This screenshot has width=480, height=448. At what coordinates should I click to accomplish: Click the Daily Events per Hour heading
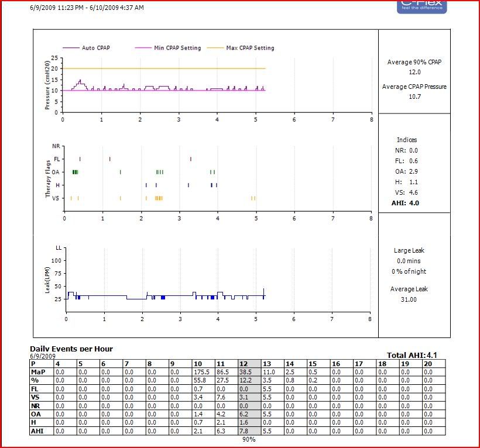[x=71, y=349]
